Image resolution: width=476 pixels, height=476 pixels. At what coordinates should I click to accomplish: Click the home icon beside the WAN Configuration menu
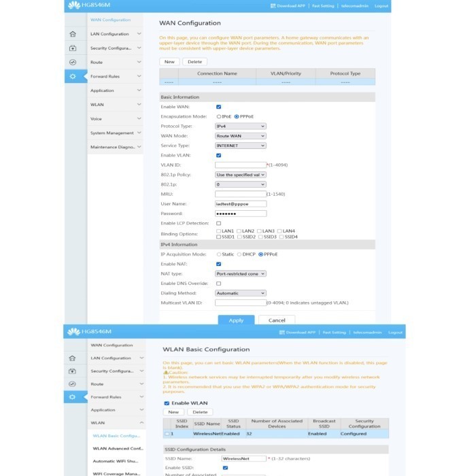pyautogui.click(x=73, y=34)
